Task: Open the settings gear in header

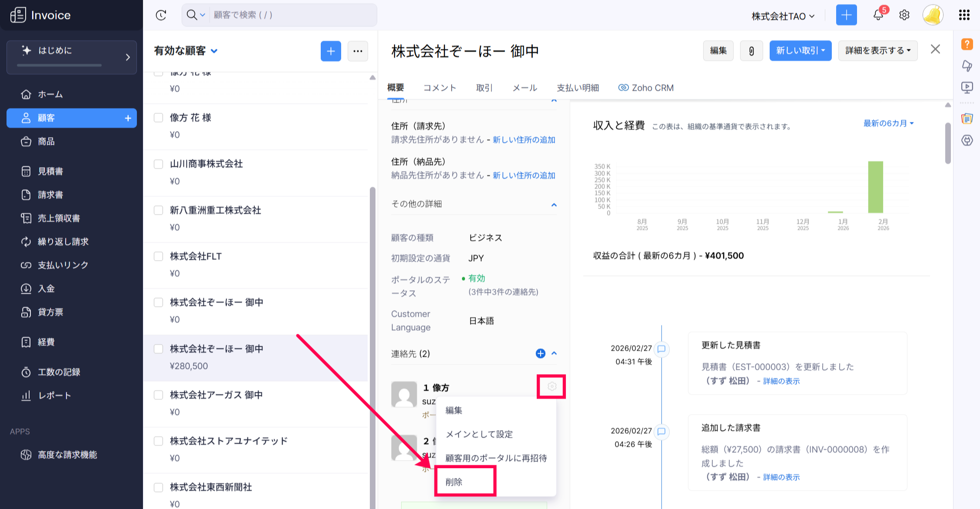Action: tap(904, 15)
